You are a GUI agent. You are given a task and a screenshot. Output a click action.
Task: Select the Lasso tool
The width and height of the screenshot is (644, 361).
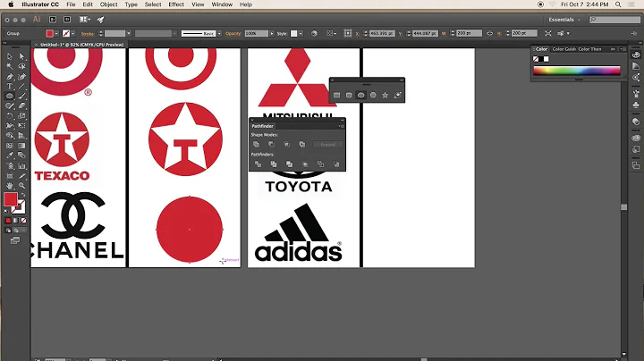[x=21, y=66]
